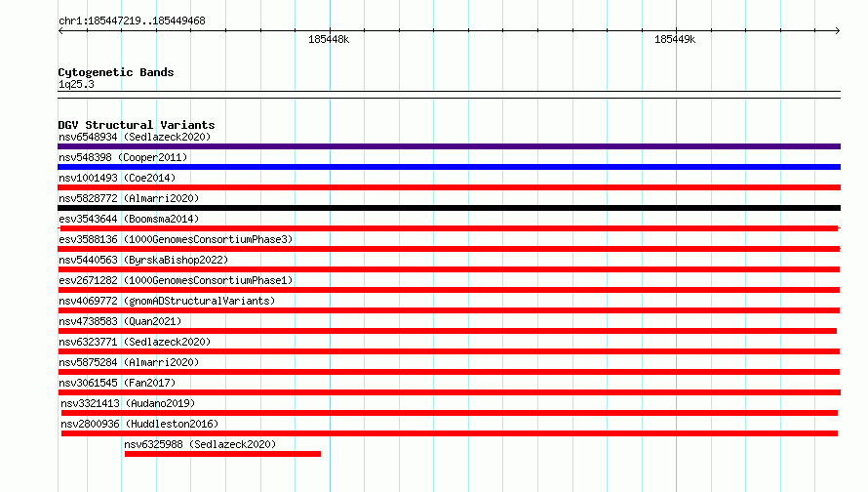Click the Cytogenetic Bands track title

pos(116,72)
